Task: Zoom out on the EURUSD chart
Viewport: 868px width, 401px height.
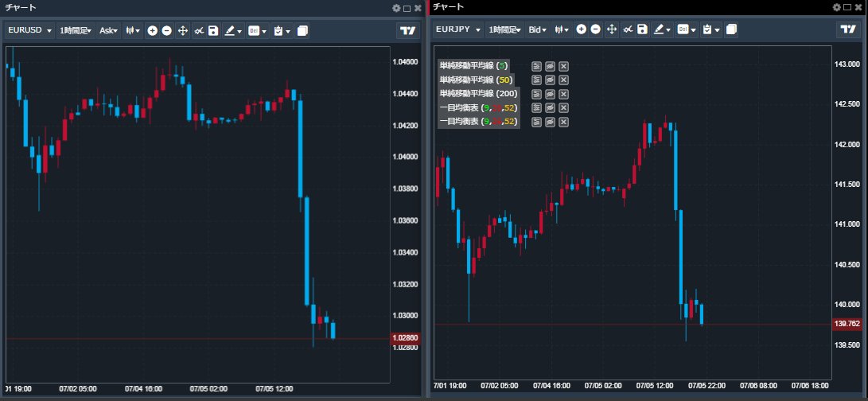Action: pos(166,31)
